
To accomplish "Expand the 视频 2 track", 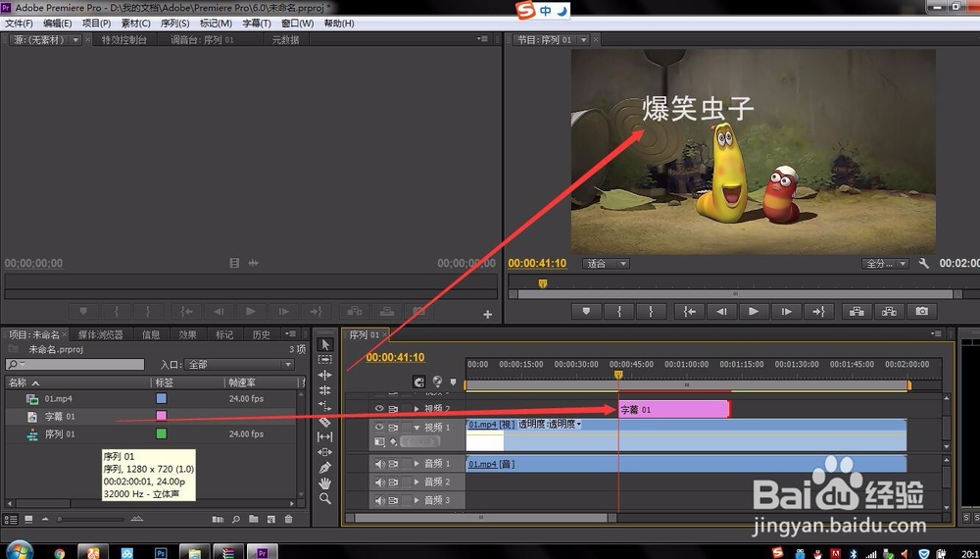I will (x=416, y=408).
